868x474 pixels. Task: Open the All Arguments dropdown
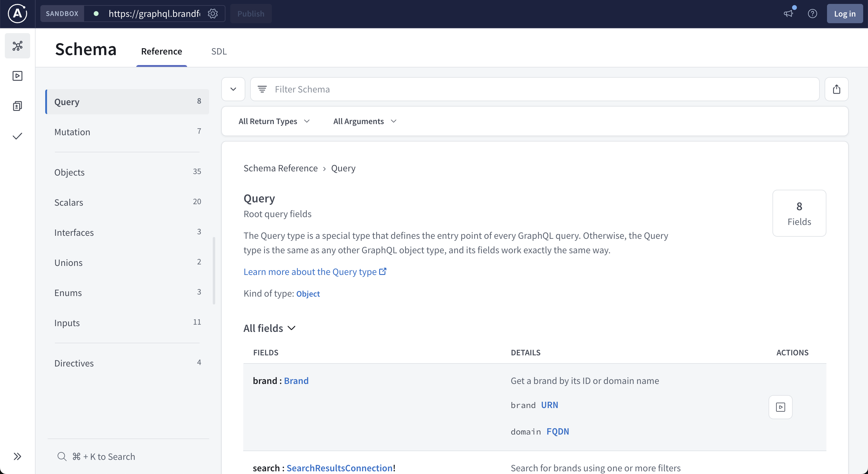tap(365, 121)
